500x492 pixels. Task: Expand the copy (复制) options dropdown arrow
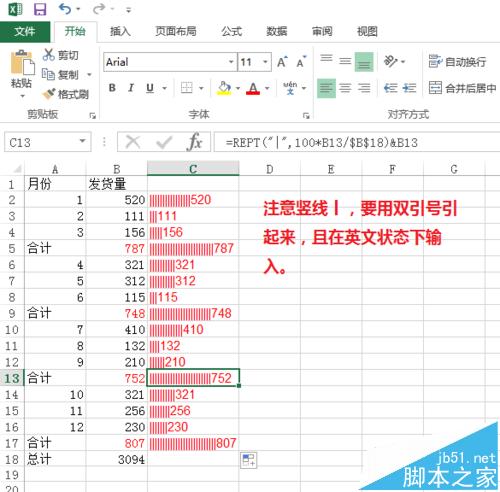pos(89,74)
